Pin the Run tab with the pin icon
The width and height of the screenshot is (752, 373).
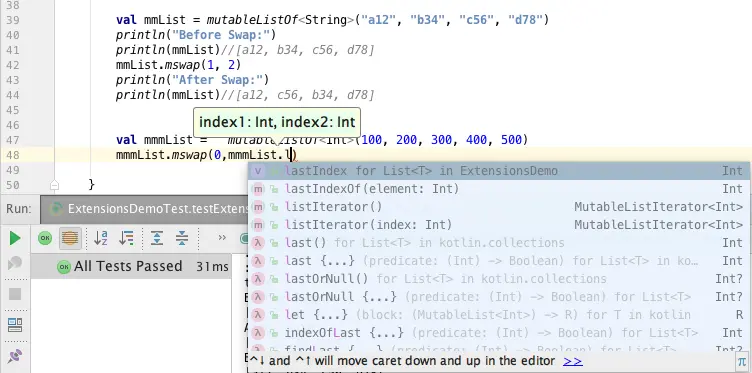pyautogui.click(x=15, y=356)
